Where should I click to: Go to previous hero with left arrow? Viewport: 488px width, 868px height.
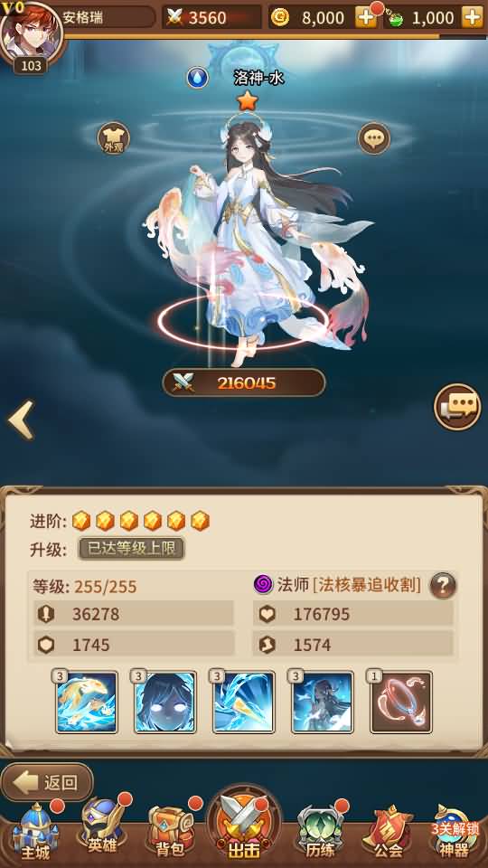click(x=21, y=420)
